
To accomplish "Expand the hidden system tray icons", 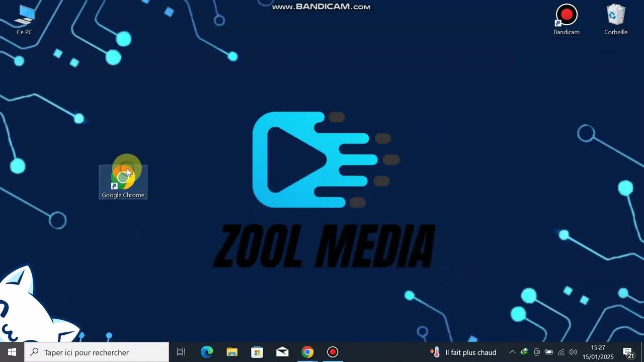I will (x=512, y=352).
